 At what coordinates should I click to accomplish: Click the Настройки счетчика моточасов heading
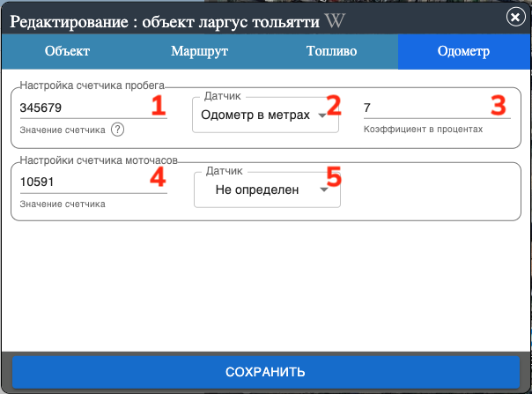[x=98, y=160]
